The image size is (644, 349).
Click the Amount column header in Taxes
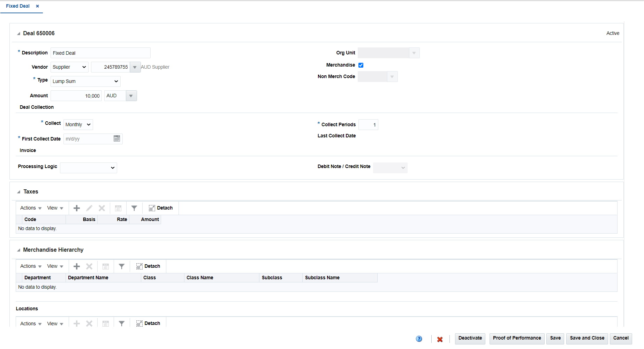click(145, 220)
